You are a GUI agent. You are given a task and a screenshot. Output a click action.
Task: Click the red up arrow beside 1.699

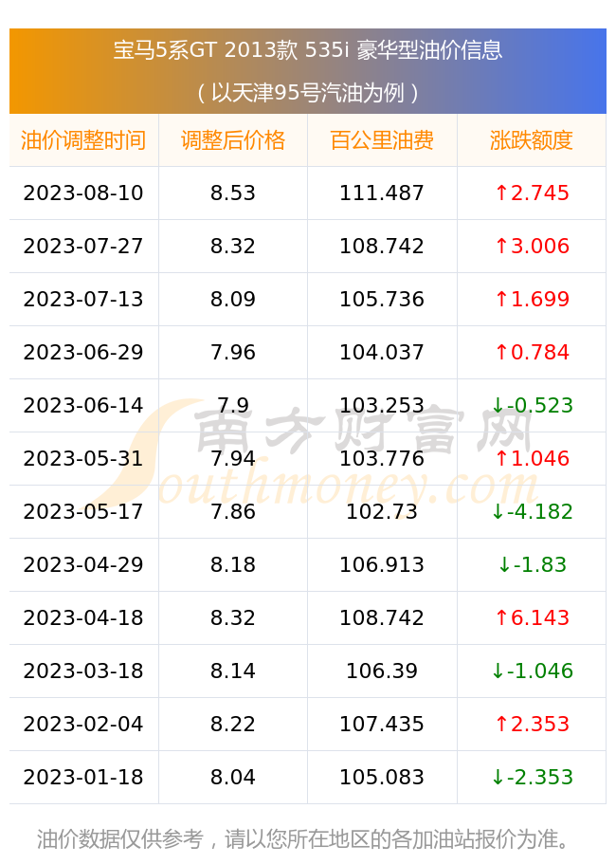coord(501,299)
